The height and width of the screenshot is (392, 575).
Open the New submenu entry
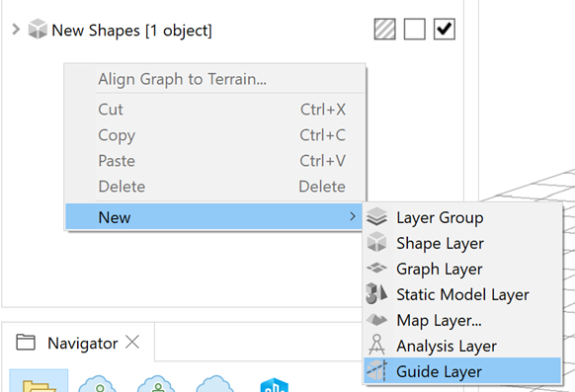pos(214,217)
